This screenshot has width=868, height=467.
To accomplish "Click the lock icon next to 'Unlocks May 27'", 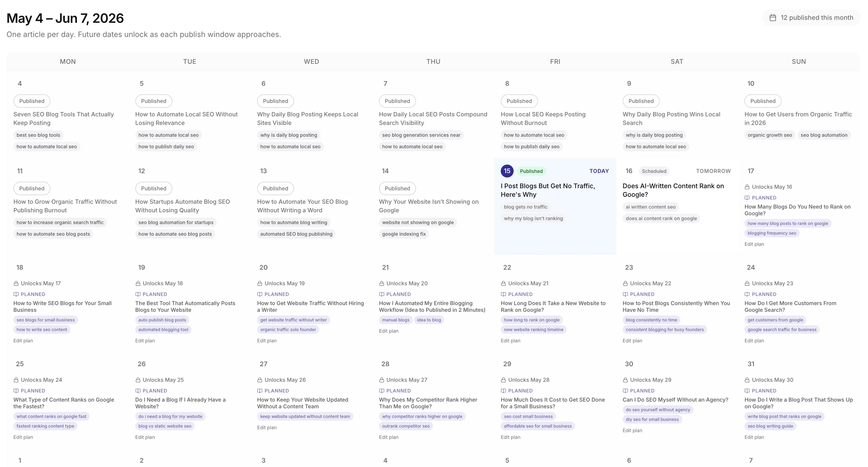I will 381,380.
